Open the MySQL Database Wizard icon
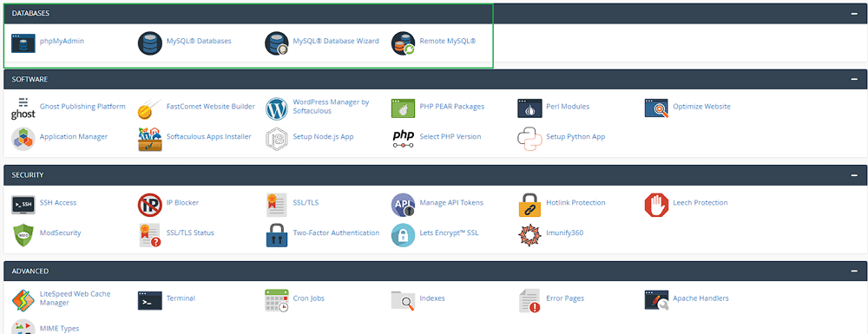868x334 pixels. point(277,43)
